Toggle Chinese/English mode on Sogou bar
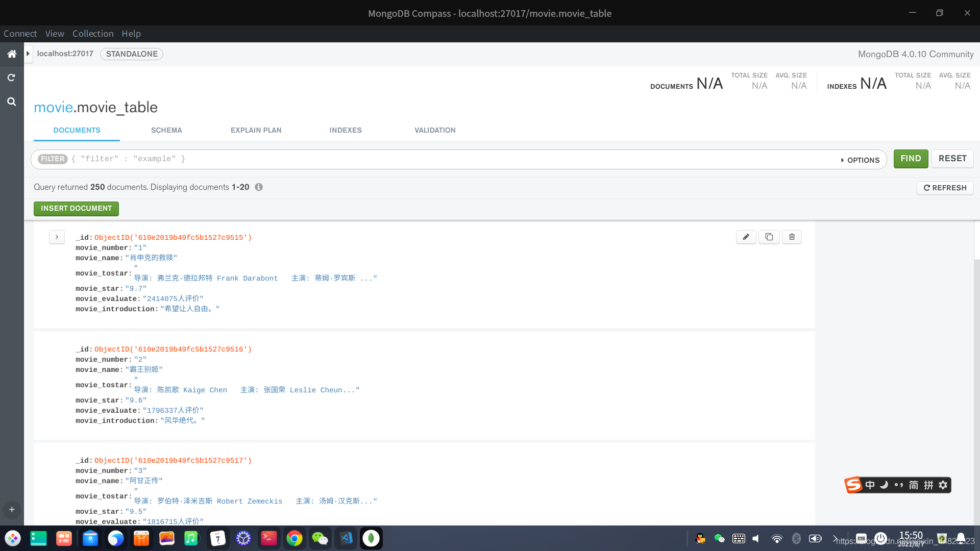 (870, 485)
